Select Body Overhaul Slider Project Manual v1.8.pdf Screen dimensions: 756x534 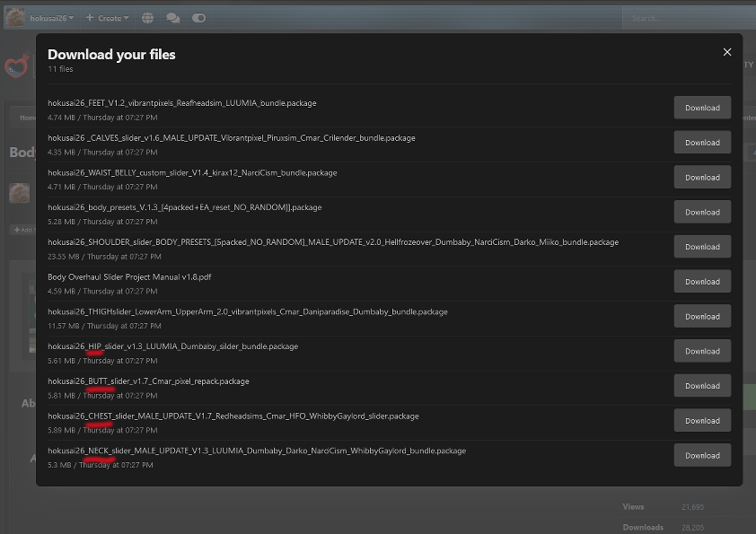(129, 276)
